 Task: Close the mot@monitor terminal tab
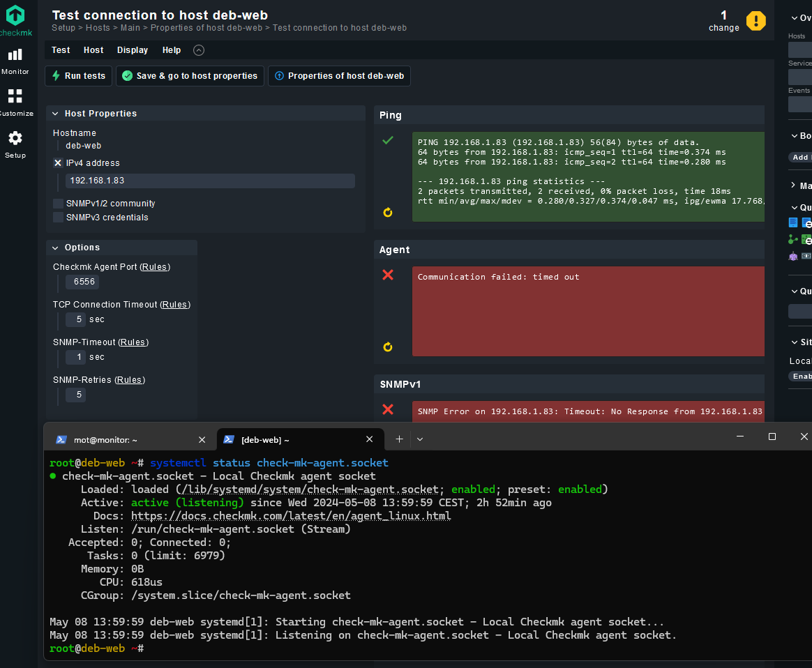pos(202,440)
